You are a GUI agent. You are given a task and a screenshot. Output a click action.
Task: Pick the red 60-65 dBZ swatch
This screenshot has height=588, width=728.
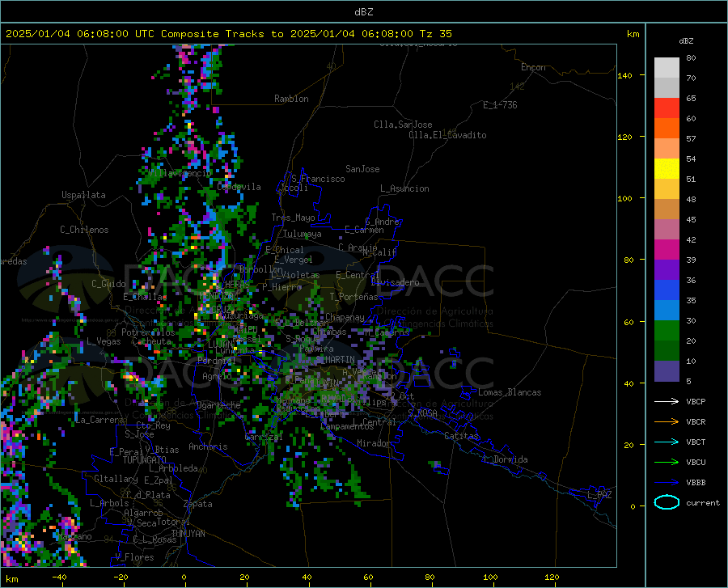tap(667, 108)
